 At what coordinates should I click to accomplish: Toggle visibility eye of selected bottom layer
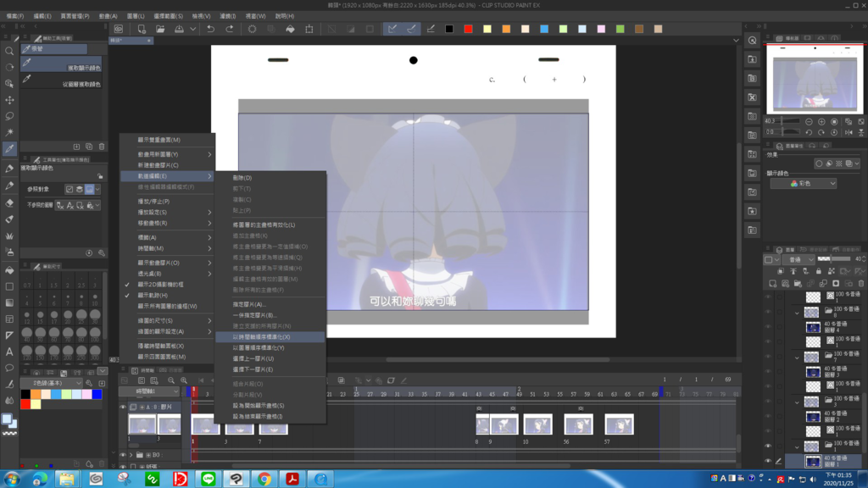tap(768, 460)
